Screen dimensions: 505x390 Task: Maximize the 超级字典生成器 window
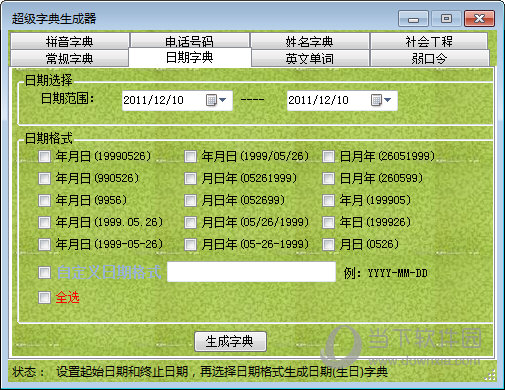(x=446, y=19)
